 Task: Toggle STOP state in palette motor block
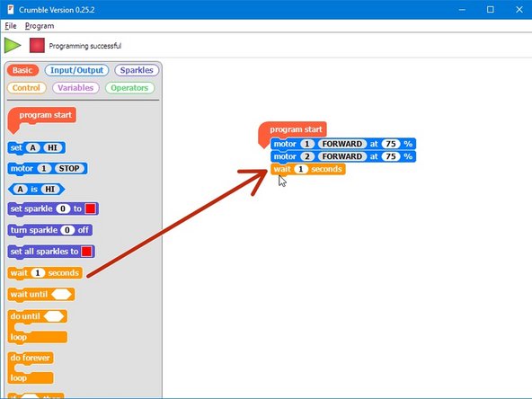point(69,169)
